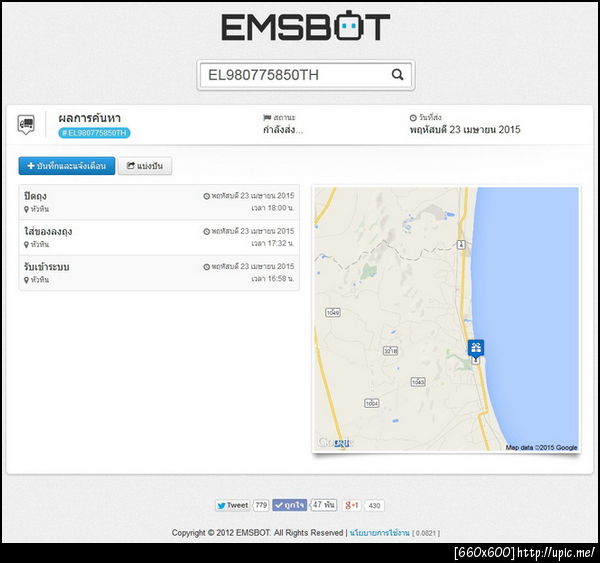Click the #EL980775850TH tracking badge
600x563 pixels.
[x=94, y=133]
